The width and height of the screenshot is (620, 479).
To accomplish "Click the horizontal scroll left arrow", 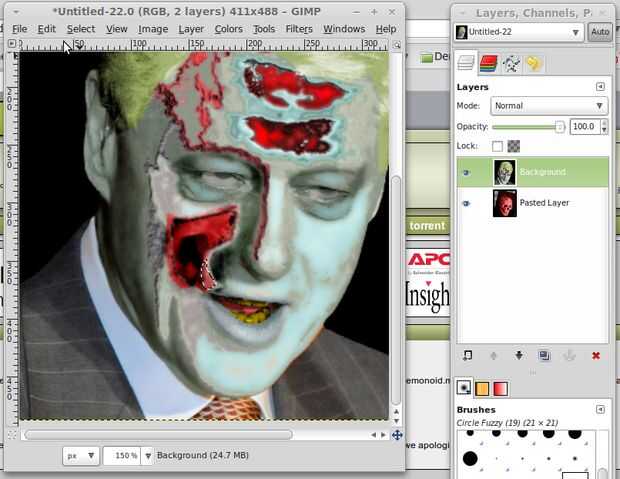I will pos(373,435).
